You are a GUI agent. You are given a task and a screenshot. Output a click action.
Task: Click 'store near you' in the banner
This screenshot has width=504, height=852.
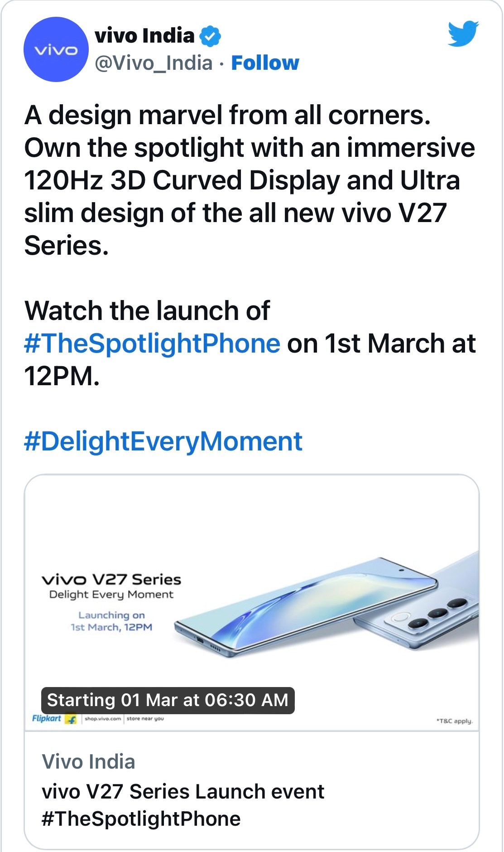click(x=145, y=719)
